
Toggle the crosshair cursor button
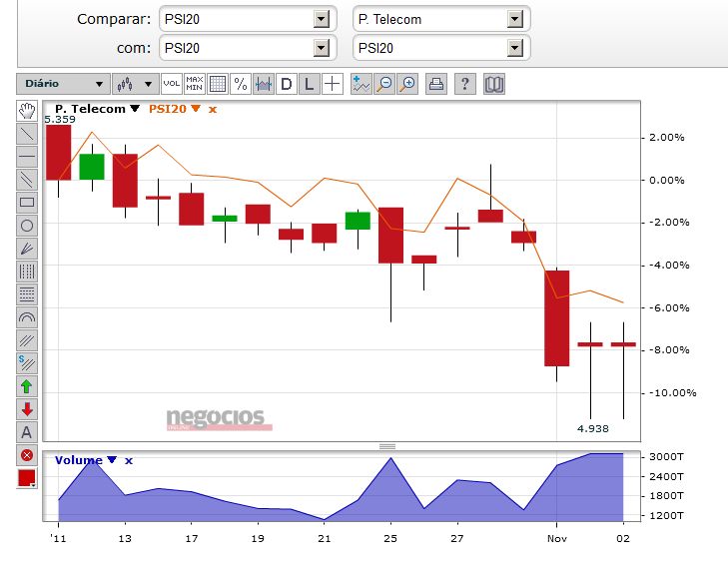(x=332, y=84)
